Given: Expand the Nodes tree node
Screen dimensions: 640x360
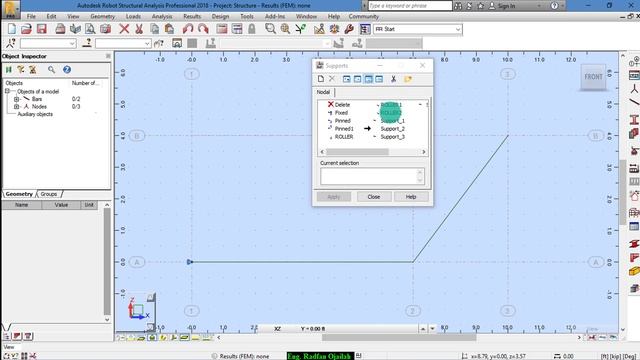Looking at the screenshot, I should click(x=16, y=107).
